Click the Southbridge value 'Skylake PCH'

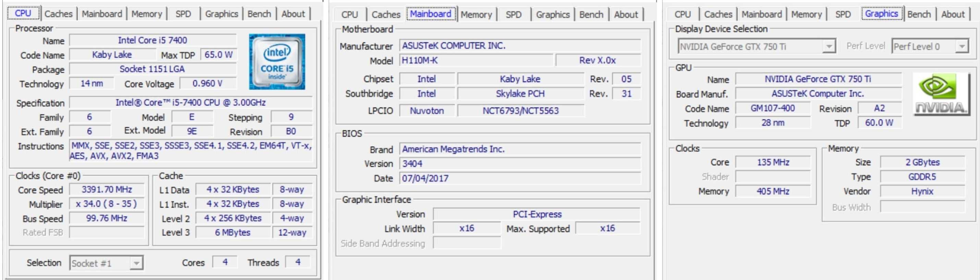tap(520, 94)
